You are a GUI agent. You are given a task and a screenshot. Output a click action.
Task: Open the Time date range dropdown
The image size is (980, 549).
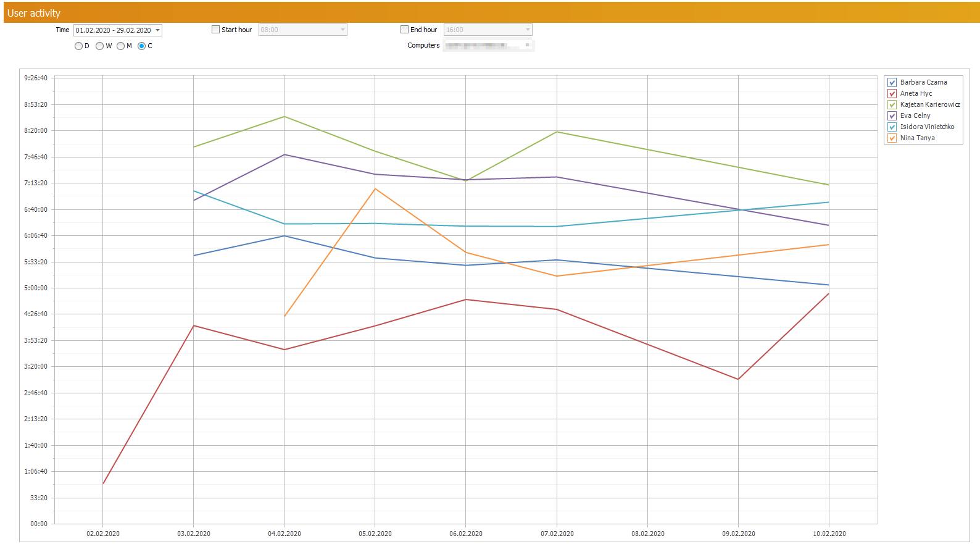click(157, 30)
